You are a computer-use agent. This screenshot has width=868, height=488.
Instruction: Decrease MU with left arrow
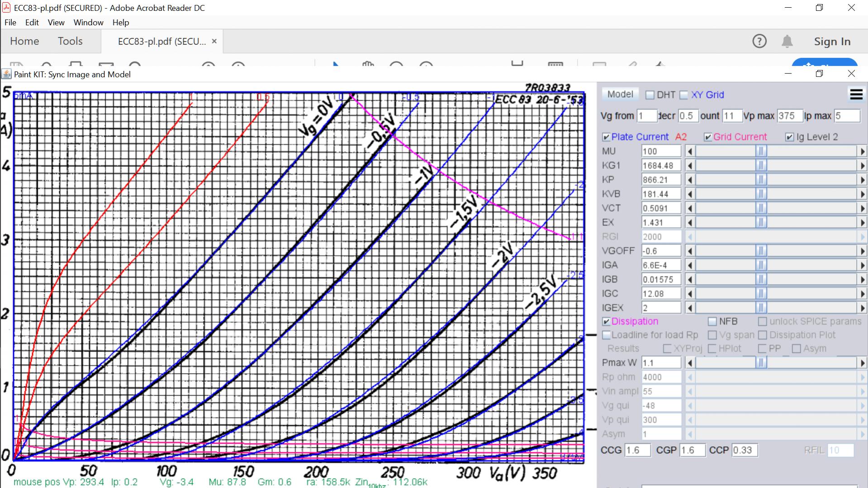pos(690,152)
